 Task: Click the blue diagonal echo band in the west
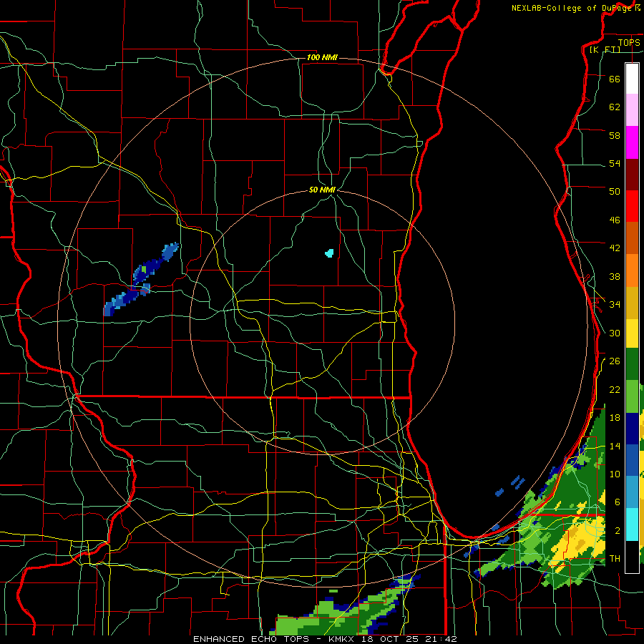(141, 279)
